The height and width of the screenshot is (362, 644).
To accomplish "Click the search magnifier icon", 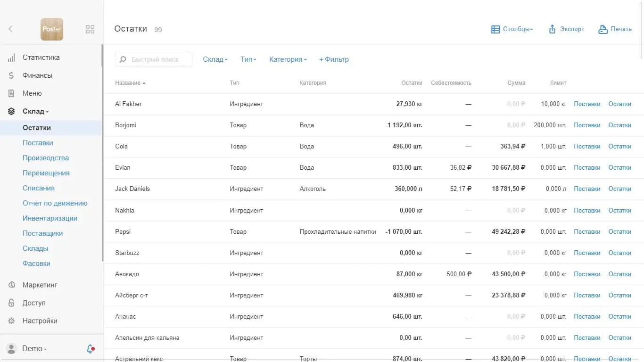I will pos(123,59).
